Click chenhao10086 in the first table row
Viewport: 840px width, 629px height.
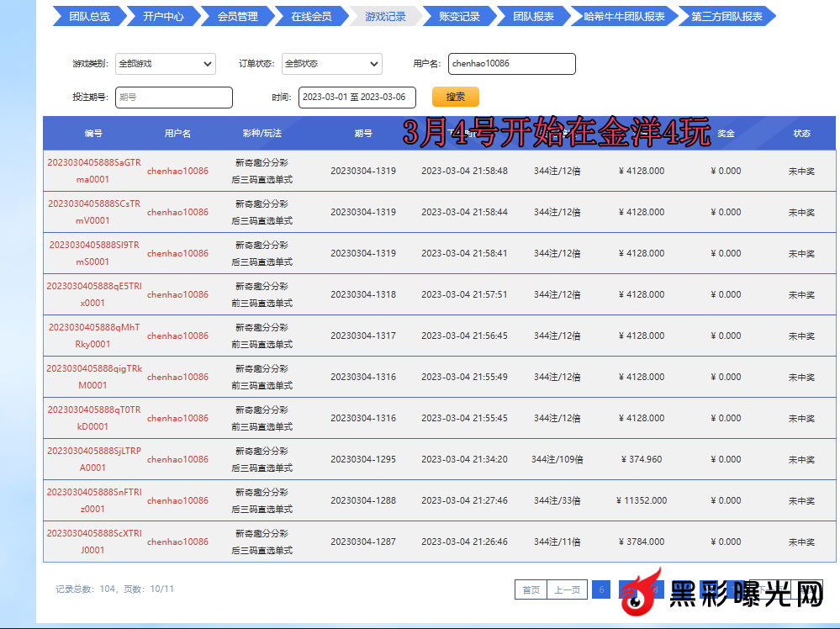177,171
